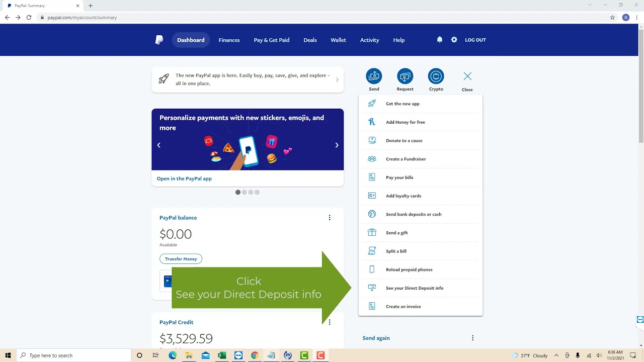Click rocket icon next to Get the new app
The image size is (644, 362).
tap(372, 104)
